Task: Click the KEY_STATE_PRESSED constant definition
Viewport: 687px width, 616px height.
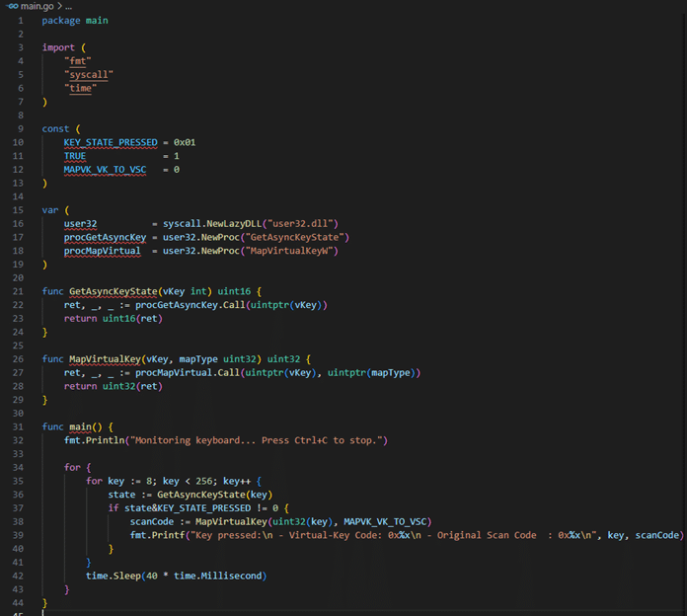Action: point(110,142)
